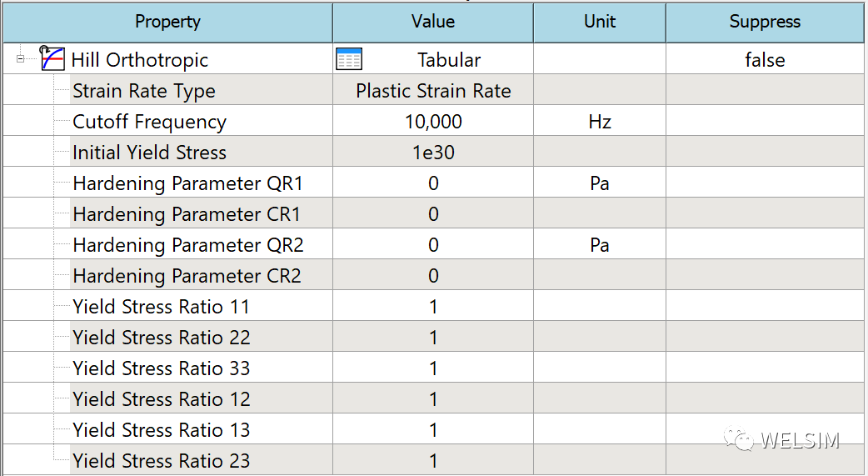This screenshot has height=476, width=868.
Task: Select the Yield Stress Ratio 11 row
Action: click(x=433, y=307)
